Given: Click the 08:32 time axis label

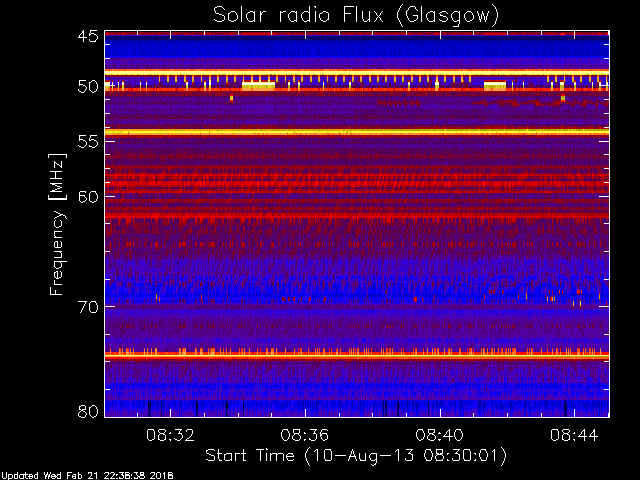Looking at the screenshot, I should coord(170,435).
